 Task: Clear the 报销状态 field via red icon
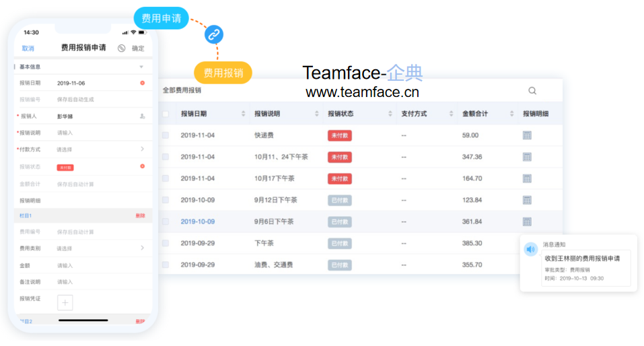coord(142,166)
